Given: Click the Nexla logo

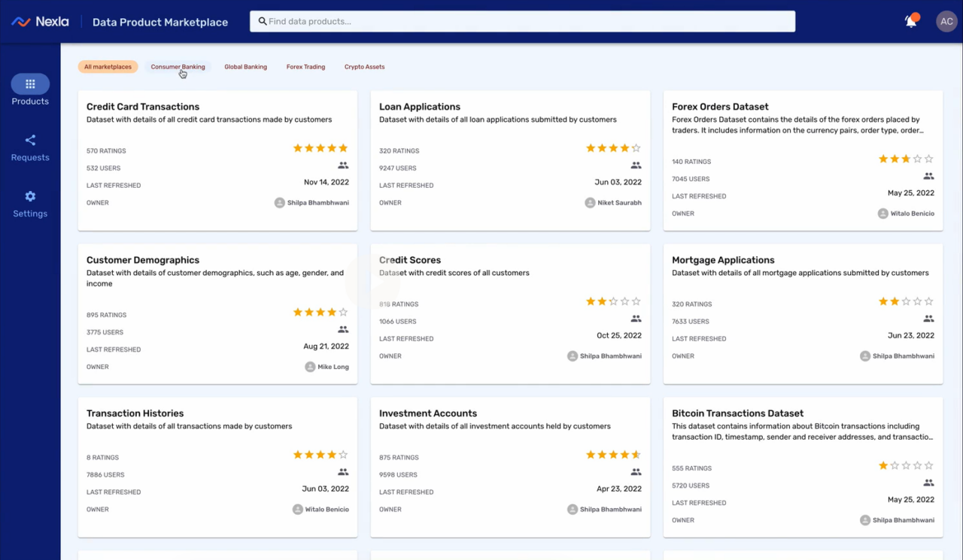Looking at the screenshot, I should 40,21.
